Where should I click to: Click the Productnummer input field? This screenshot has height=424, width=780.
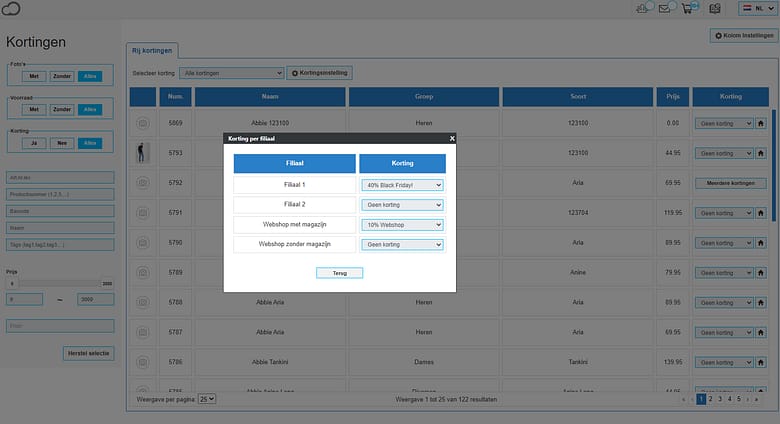[x=60, y=195]
